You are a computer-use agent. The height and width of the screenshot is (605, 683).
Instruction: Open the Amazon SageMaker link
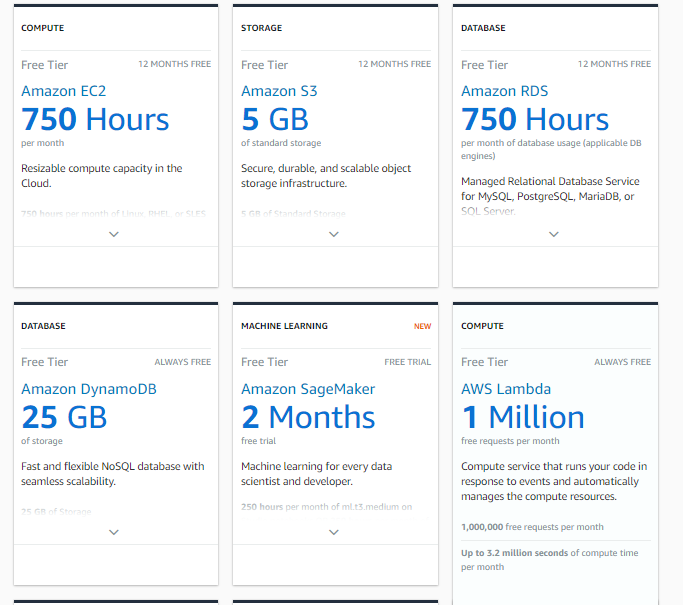pyautogui.click(x=308, y=389)
